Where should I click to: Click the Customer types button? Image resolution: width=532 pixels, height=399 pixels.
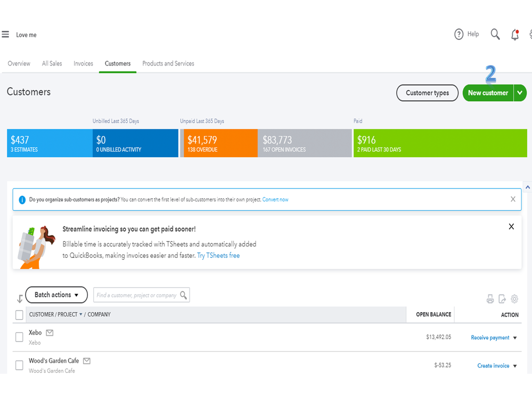(427, 93)
